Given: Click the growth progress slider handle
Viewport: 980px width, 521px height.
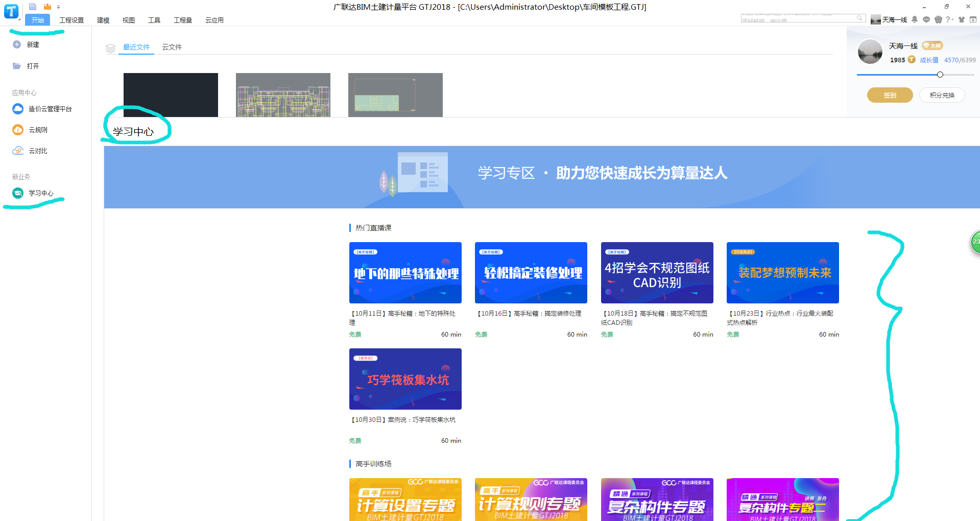Looking at the screenshot, I should (x=940, y=75).
